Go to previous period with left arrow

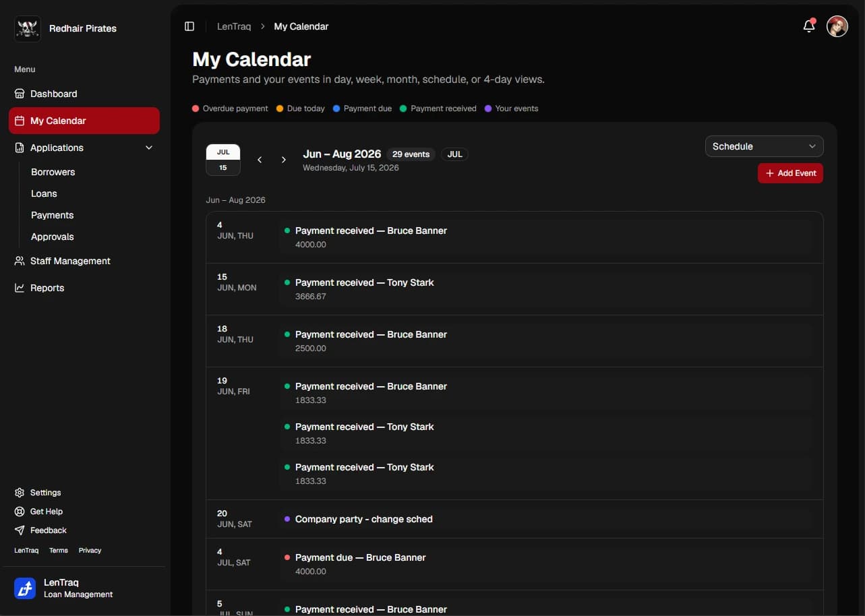(x=260, y=160)
